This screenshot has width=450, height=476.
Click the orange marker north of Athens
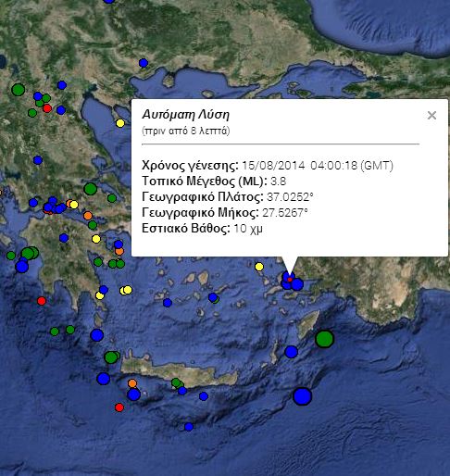pos(88,215)
